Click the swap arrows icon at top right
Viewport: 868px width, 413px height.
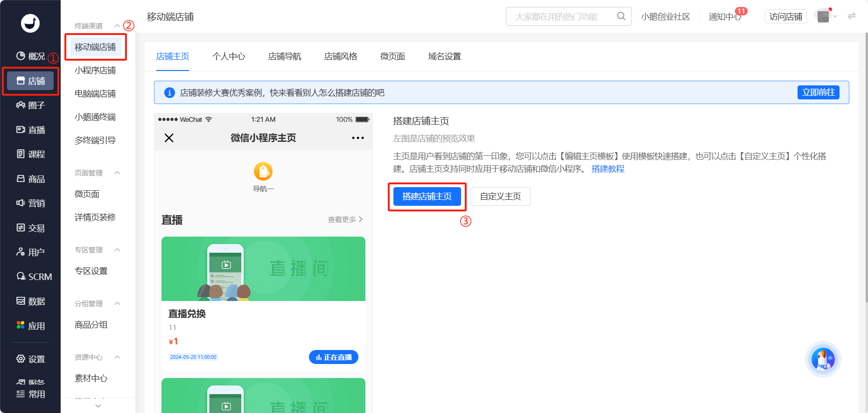[852, 16]
